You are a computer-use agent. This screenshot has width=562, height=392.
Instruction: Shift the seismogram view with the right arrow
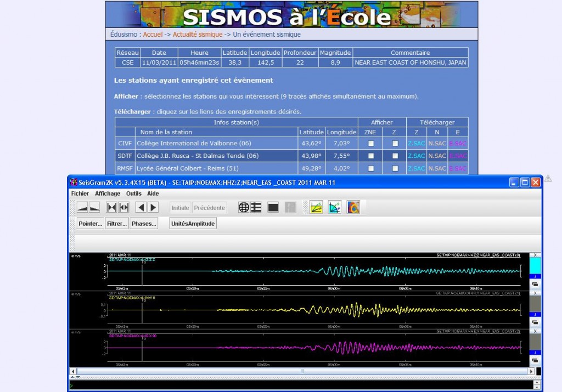tap(153, 208)
